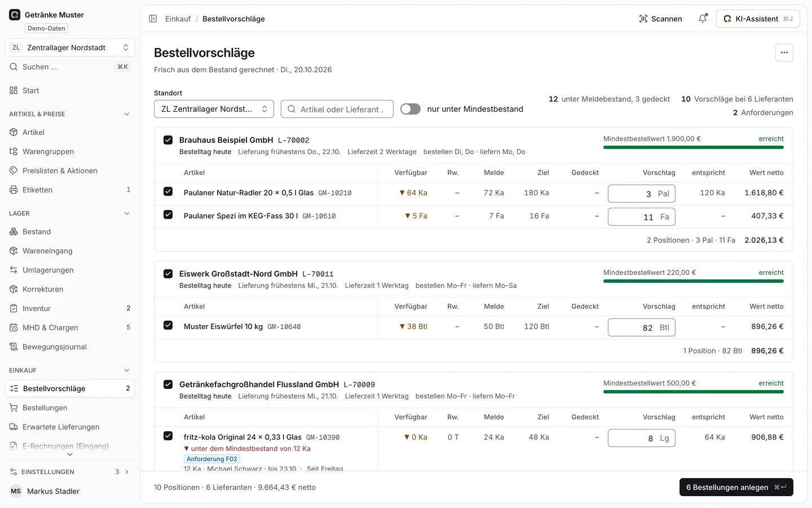The width and height of the screenshot is (812, 508).
Task: Click the Bewegungsjournal icon
Action: pos(14,347)
